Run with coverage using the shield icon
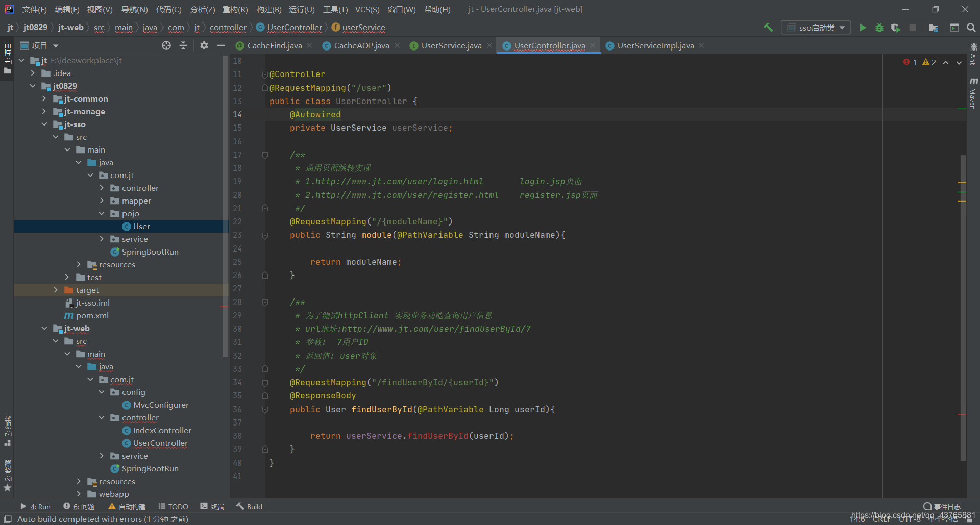 [896, 28]
